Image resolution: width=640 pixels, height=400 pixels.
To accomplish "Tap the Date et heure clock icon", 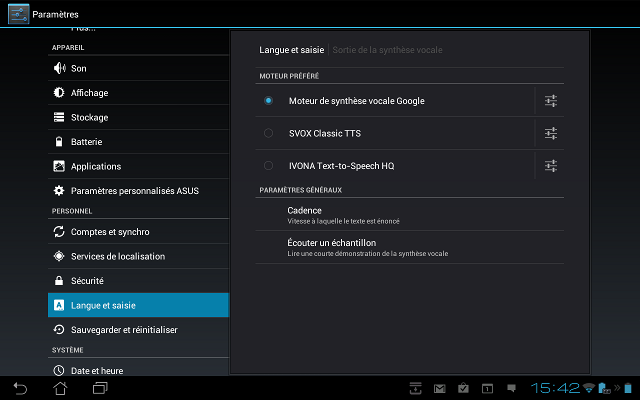I will click(59, 371).
